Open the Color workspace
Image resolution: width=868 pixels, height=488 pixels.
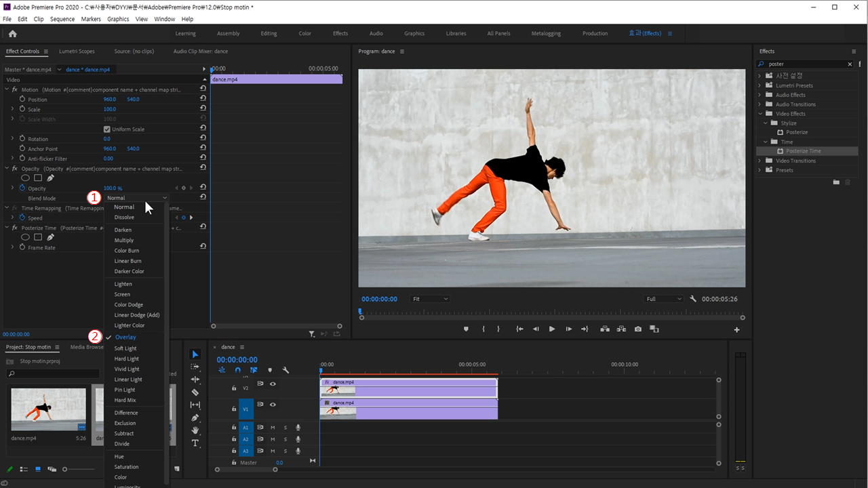(305, 33)
